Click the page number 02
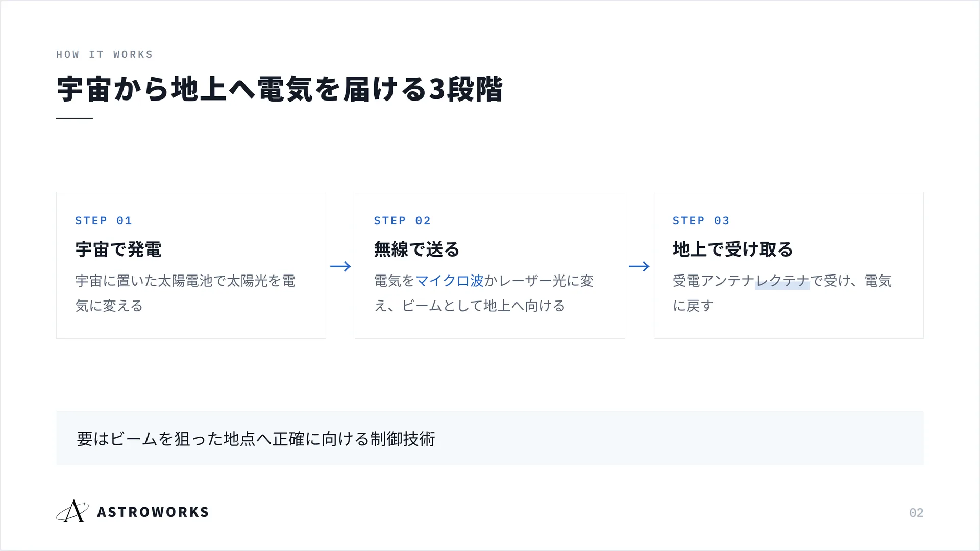 (916, 512)
